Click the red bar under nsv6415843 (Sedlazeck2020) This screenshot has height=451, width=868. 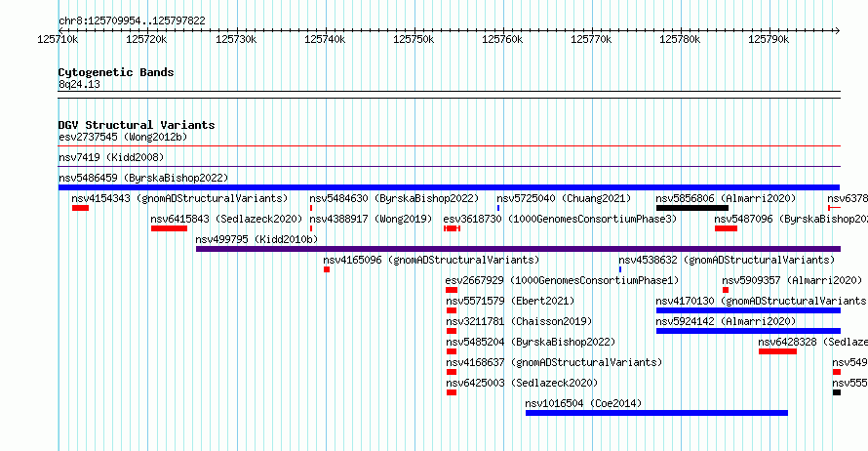169,228
